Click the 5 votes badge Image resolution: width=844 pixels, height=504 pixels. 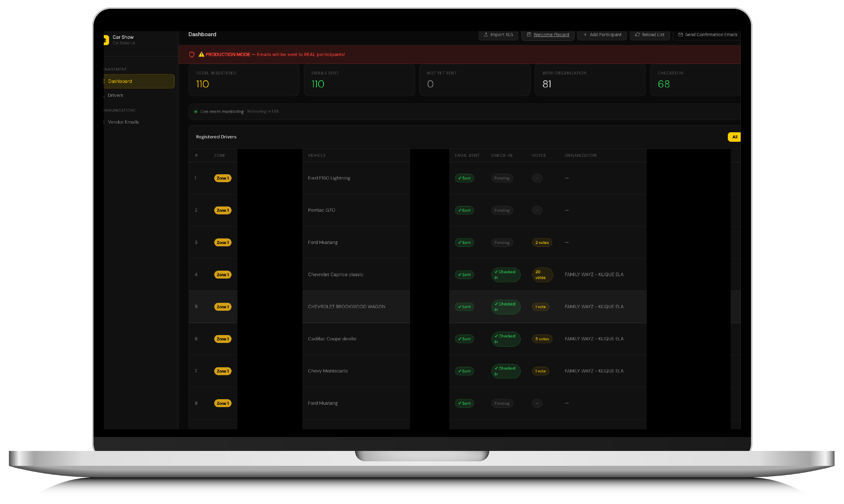(542, 339)
